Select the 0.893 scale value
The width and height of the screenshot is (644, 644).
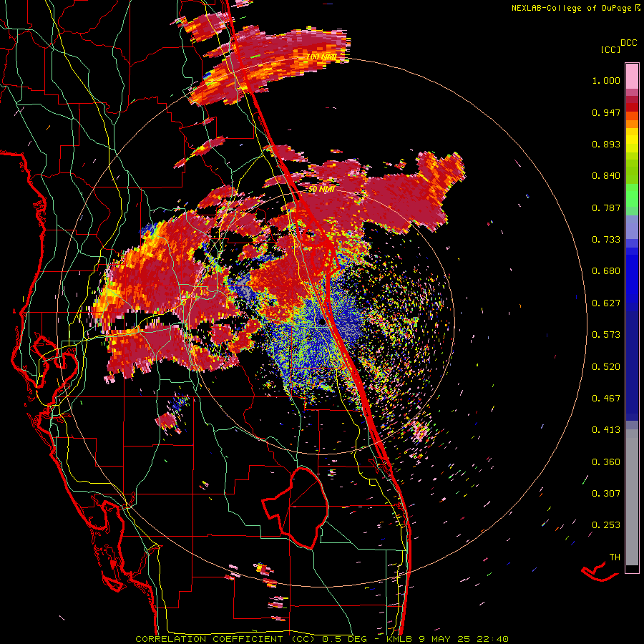tap(606, 144)
